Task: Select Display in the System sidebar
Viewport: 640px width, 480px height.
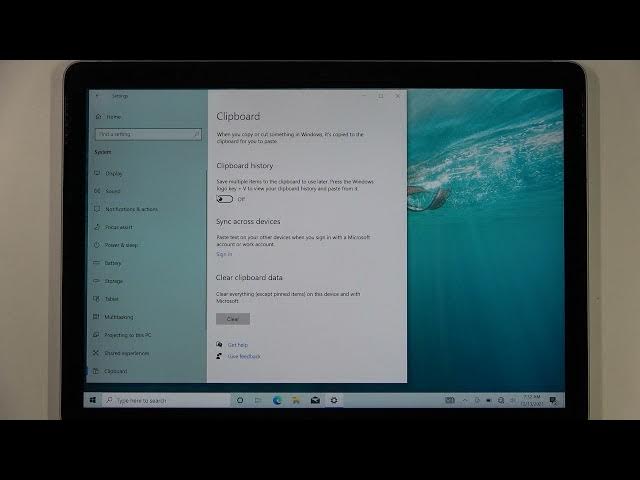Action: 114,173
